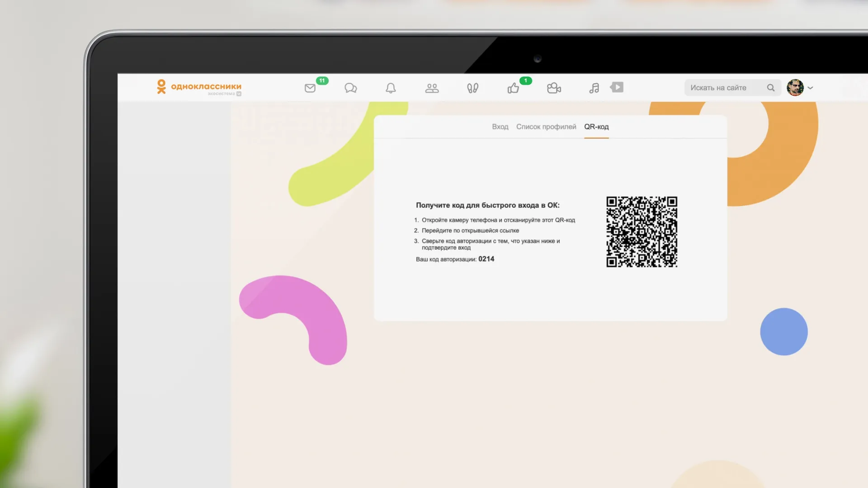Open the discussions chat bubbles icon
The height and width of the screenshot is (488, 868).
click(351, 88)
